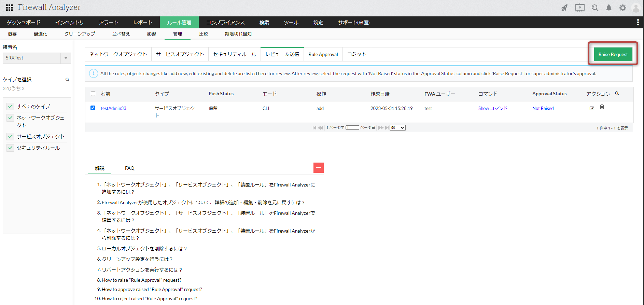The width and height of the screenshot is (644, 305).
Task: Click the header search magnifier icon
Action: (595, 8)
